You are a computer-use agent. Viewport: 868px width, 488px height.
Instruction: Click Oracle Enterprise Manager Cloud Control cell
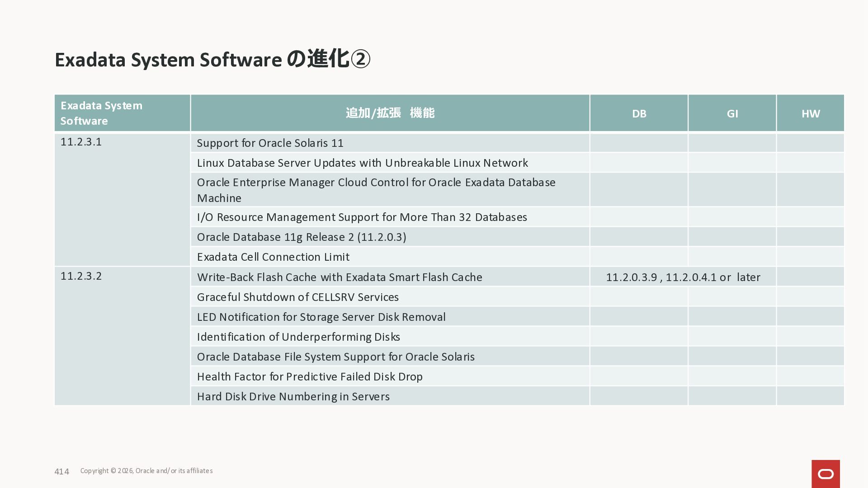tap(376, 190)
